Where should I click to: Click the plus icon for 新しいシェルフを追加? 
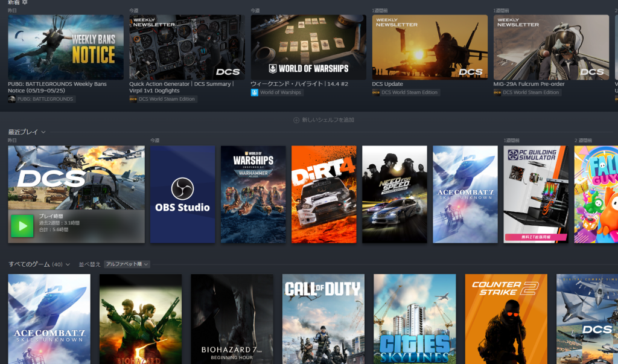296,120
